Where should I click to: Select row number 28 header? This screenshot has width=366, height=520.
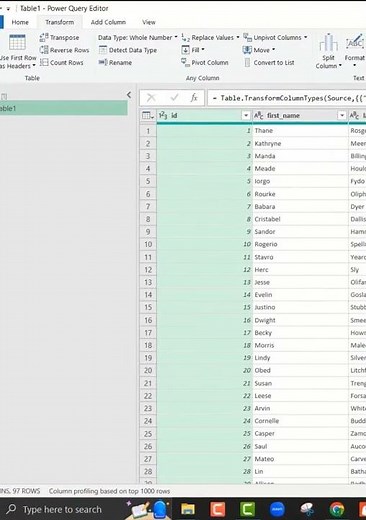click(148, 471)
